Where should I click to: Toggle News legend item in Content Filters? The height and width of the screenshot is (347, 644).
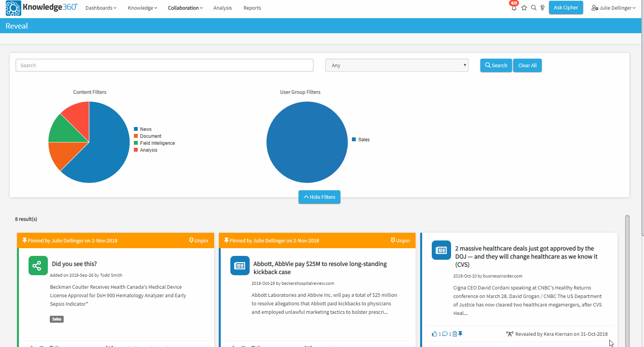click(x=143, y=129)
